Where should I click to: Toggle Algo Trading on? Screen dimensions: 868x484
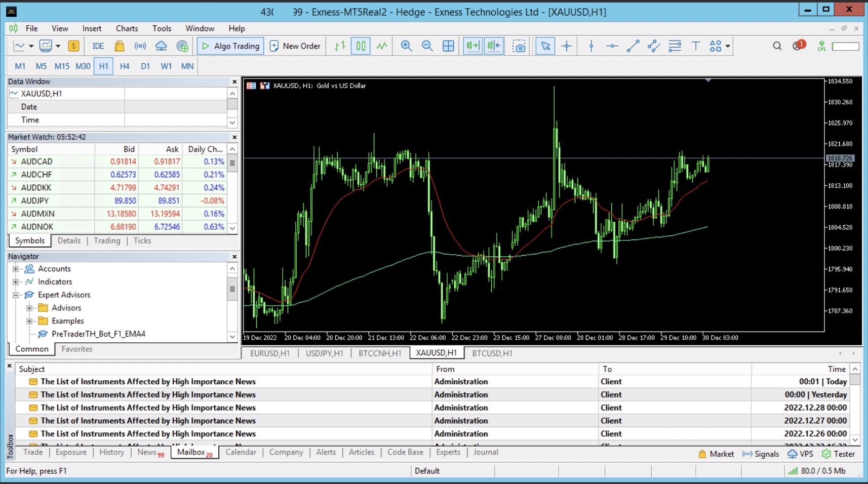230,46
